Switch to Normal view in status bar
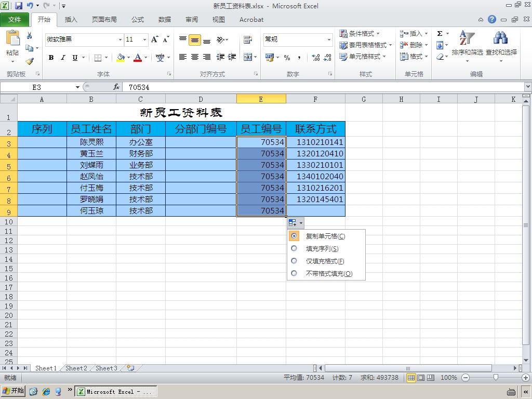 point(411,378)
